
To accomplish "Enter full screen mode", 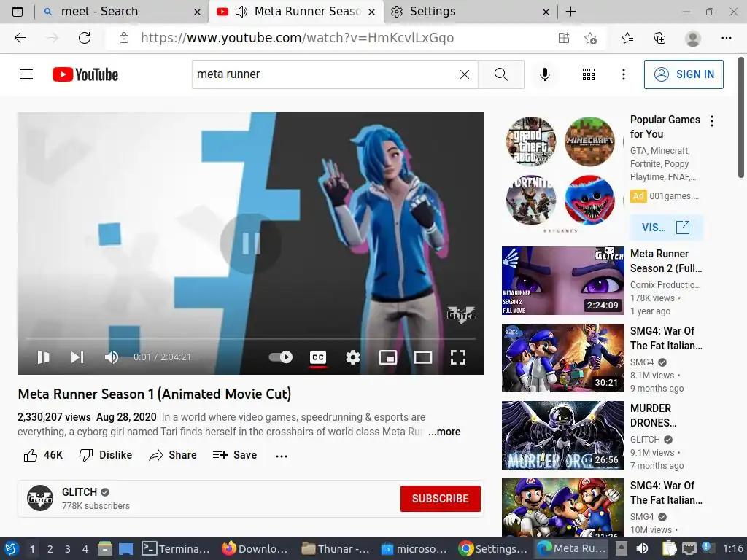I will coord(458,357).
